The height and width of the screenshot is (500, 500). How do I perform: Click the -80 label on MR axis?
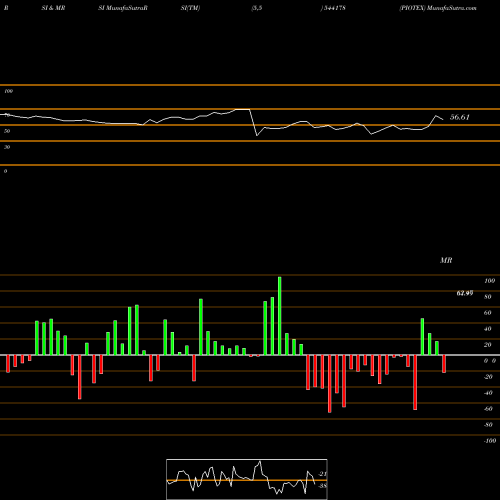[x=488, y=425]
